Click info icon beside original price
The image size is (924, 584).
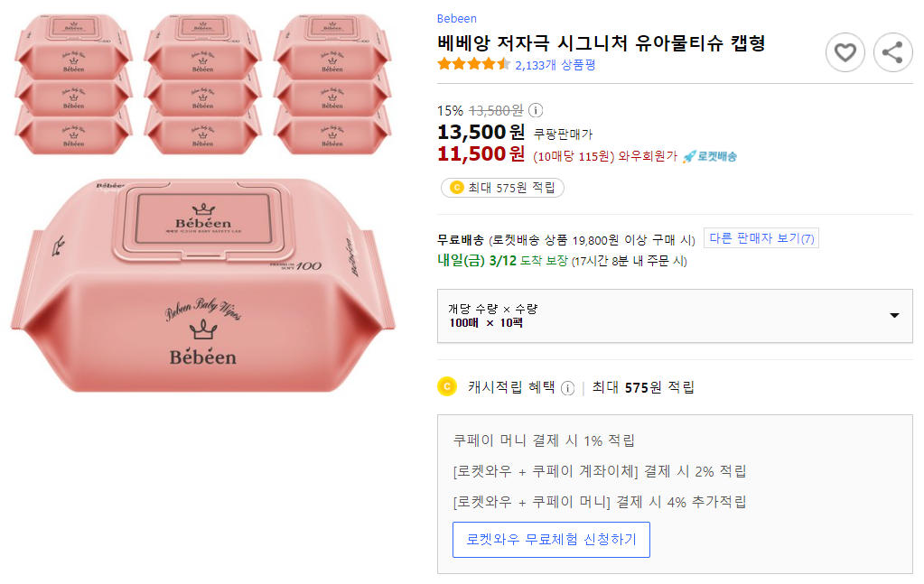[535, 110]
